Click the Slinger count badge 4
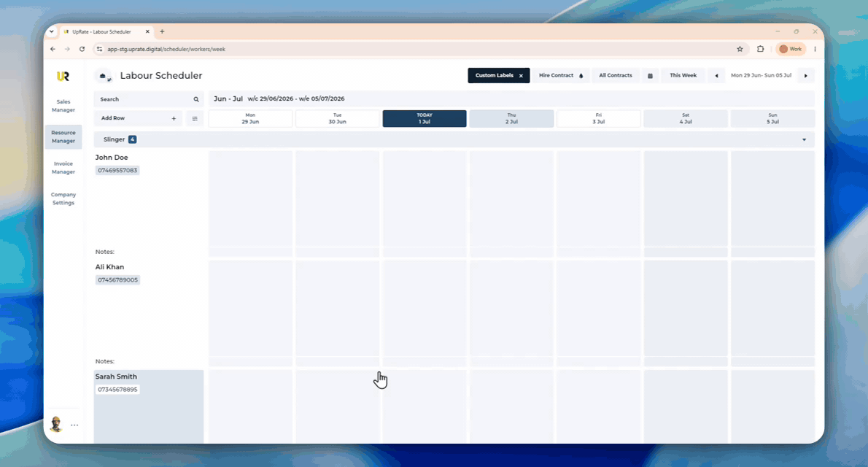Viewport: 868px width, 467px height. [x=132, y=139]
